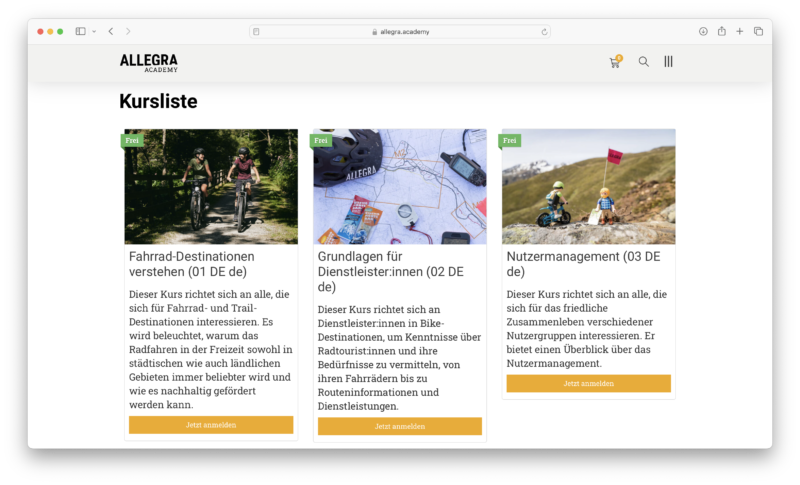Click the search magnifier icon
800x485 pixels.
click(643, 62)
